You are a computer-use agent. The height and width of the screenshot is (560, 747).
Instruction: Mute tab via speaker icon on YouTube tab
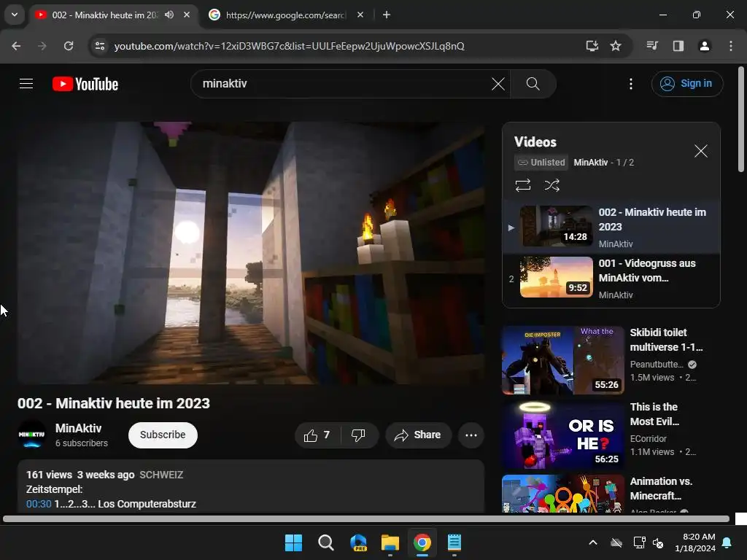click(x=169, y=15)
